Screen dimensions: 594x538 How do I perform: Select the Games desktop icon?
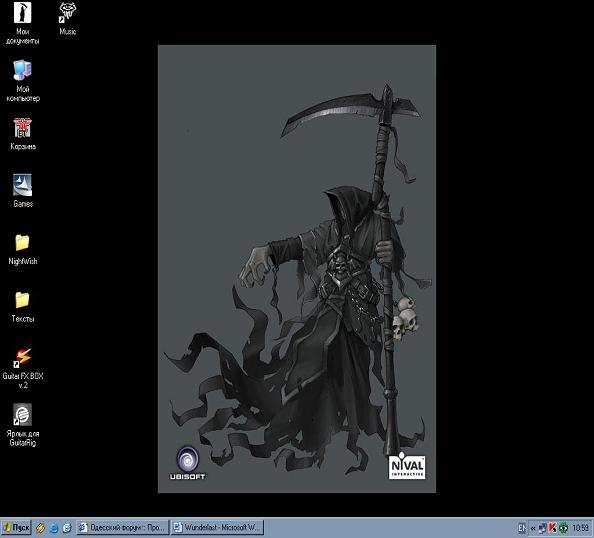(x=22, y=185)
